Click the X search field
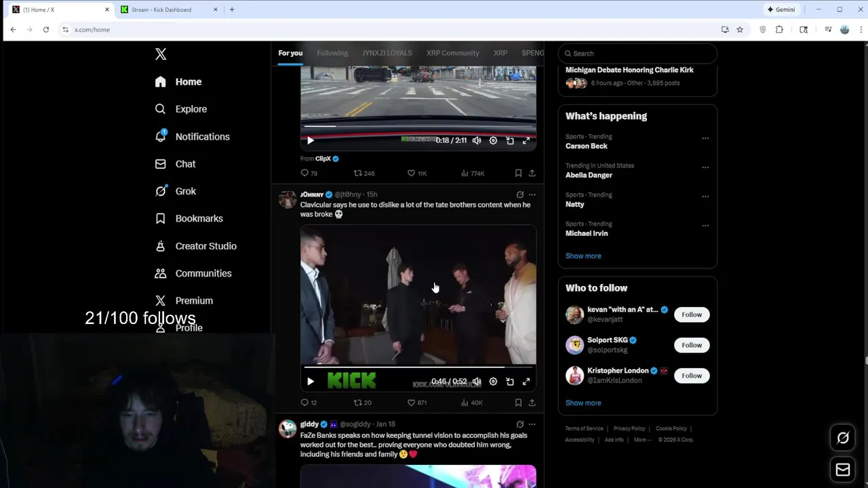Screen dimensions: 868x488 tap(637, 54)
